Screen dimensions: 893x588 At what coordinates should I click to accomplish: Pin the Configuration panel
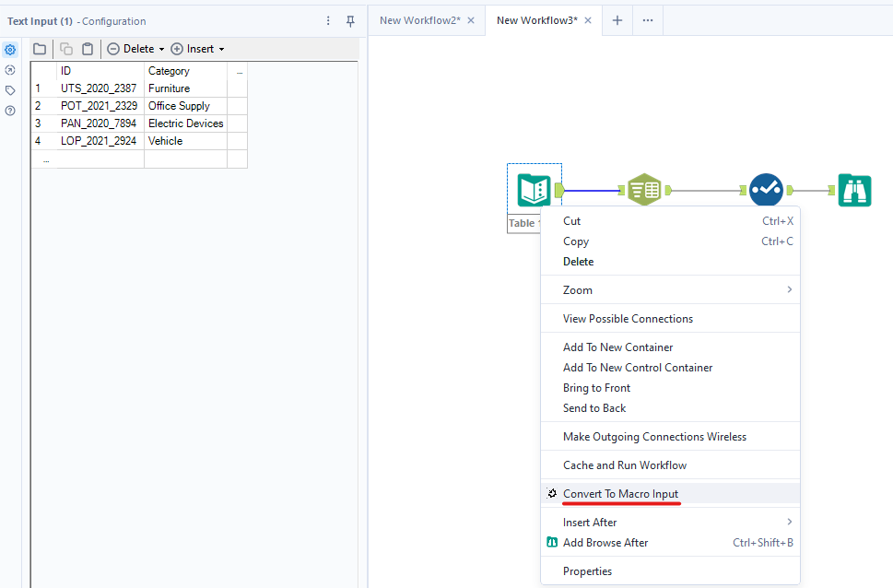350,21
